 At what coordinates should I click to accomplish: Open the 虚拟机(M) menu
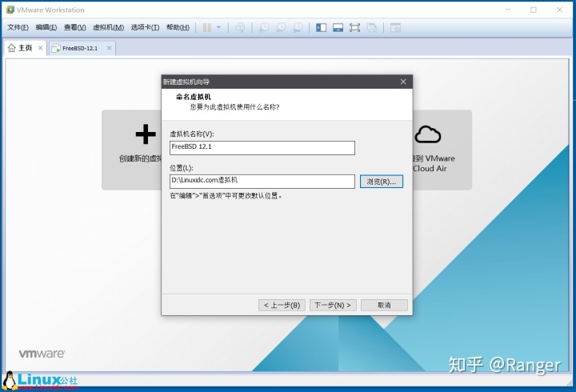(x=108, y=27)
